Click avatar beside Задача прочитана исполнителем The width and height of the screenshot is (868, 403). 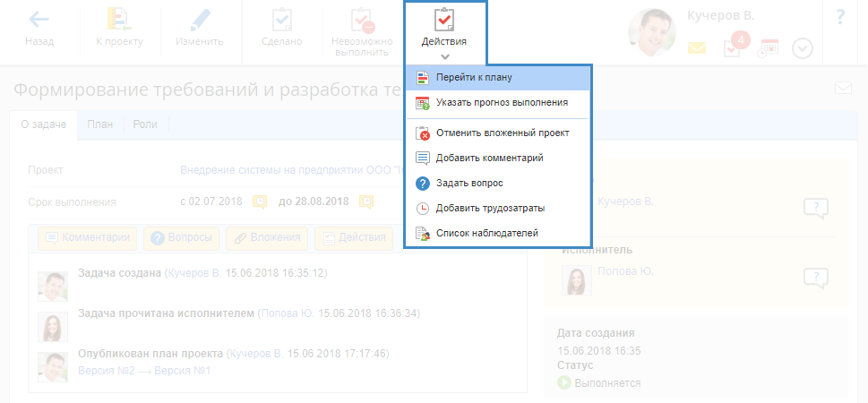pyautogui.click(x=53, y=327)
